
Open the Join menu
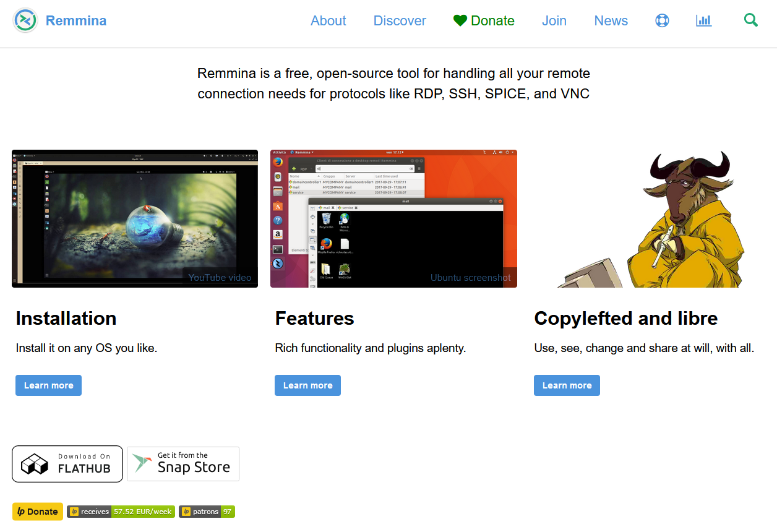pyautogui.click(x=554, y=20)
